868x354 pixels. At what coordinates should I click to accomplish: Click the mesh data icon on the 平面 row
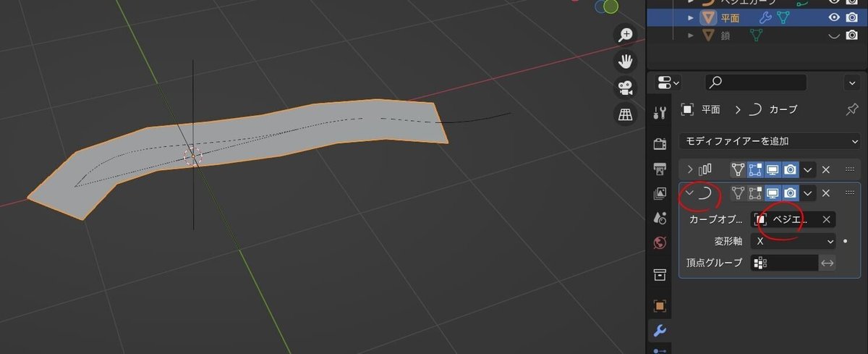coord(783,17)
